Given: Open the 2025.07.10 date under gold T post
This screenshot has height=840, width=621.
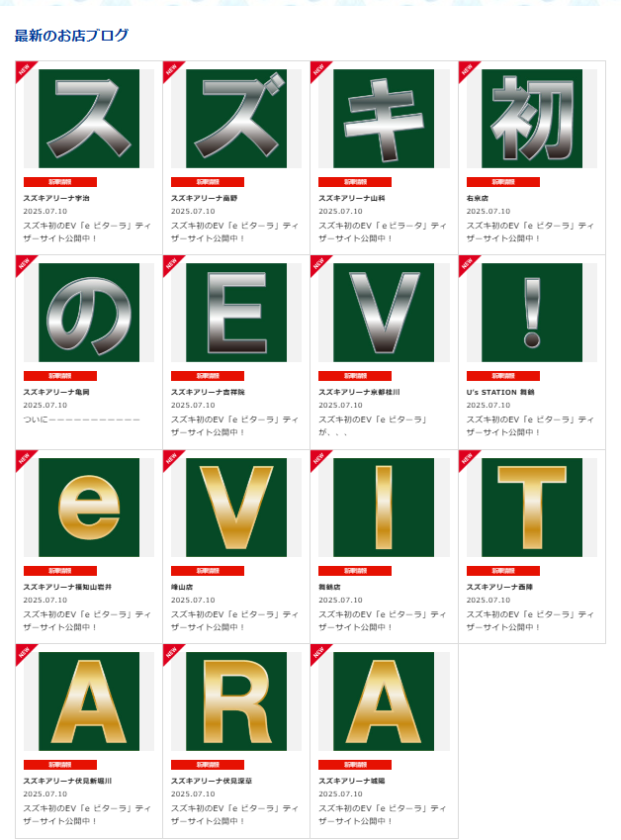Looking at the screenshot, I should click(x=488, y=600).
